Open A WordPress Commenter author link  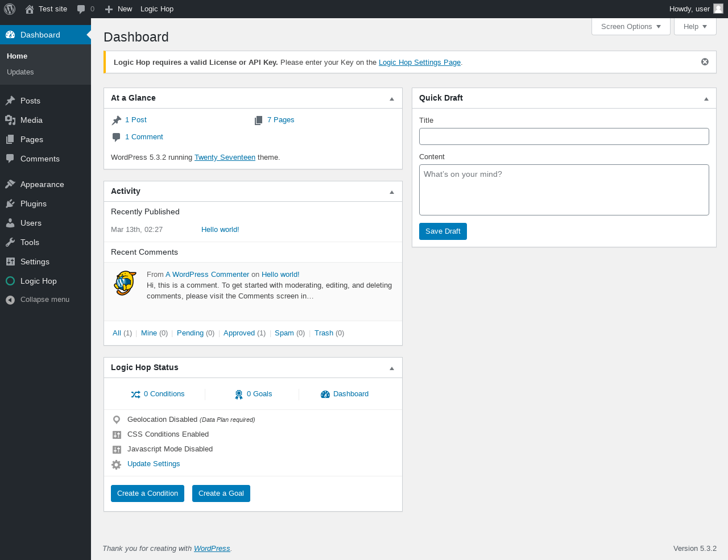(x=208, y=275)
